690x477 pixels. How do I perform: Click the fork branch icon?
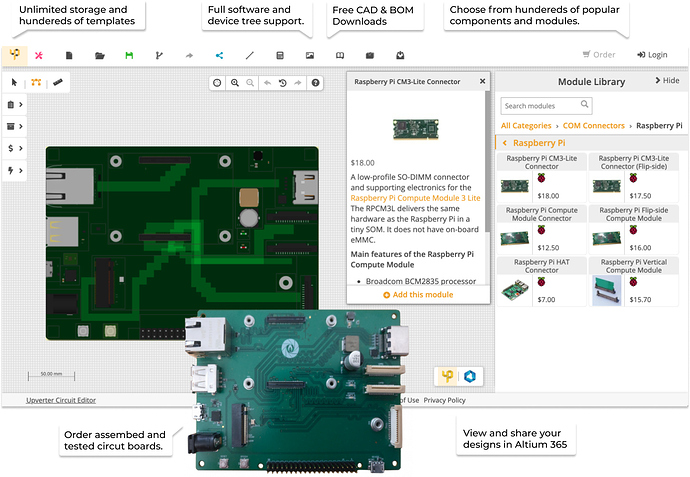point(159,55)
